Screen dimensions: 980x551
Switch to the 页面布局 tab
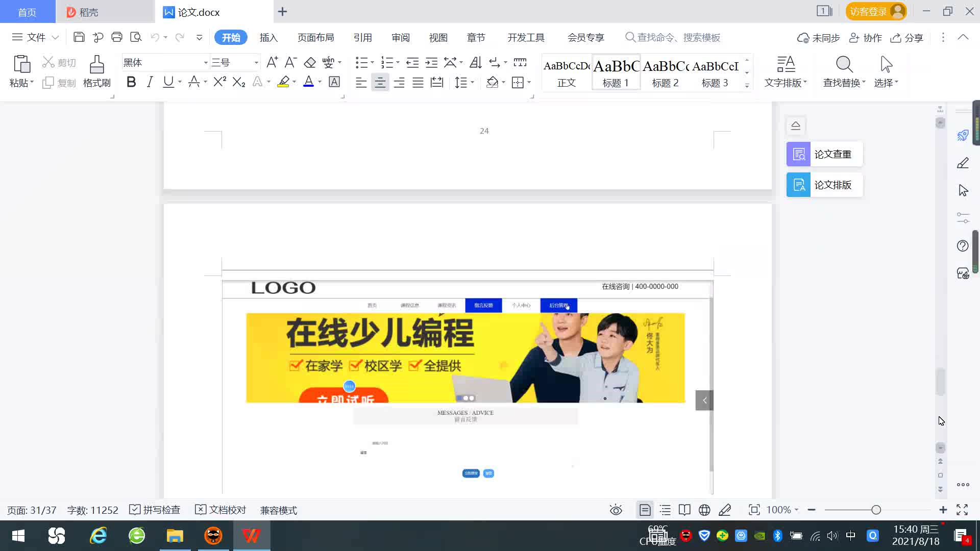click(315, 38)
